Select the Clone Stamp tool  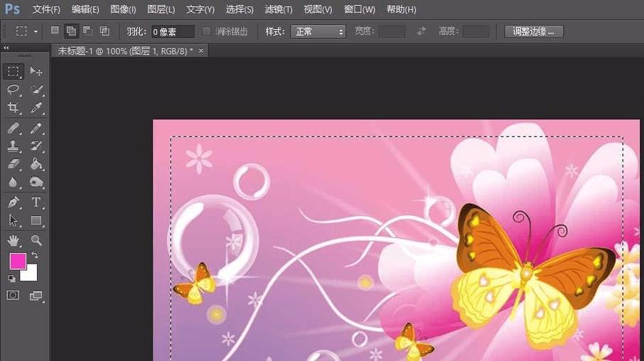click(x=13, y=146)
